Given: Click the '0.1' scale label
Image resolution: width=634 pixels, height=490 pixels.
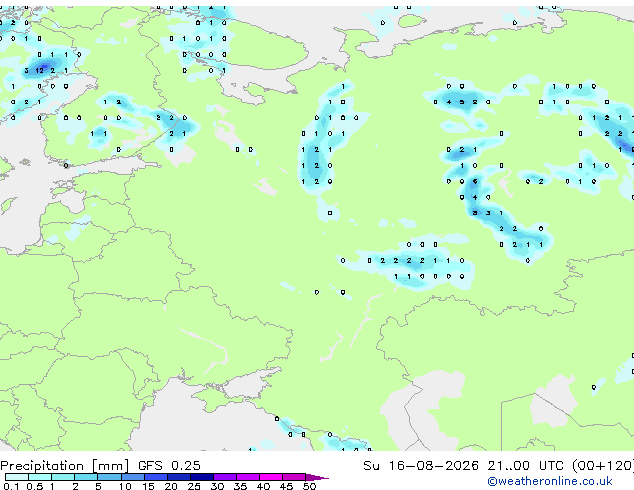Looking at the screenshot, I should [11, 486].
